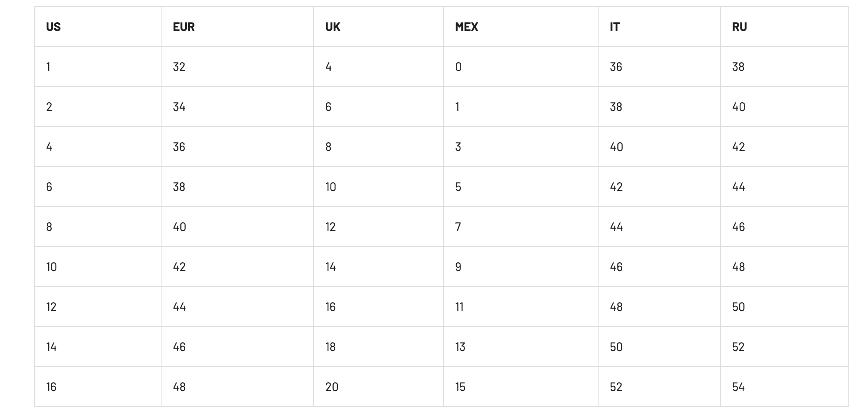Select RU size 54 cell
868x419 pixels.
pyautogui.click(x=785, y=387)
